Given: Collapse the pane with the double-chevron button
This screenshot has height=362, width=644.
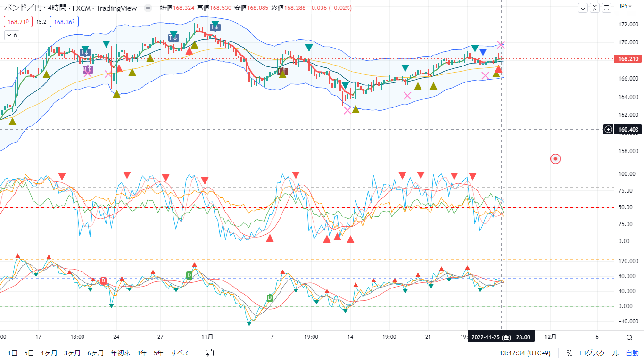Looking at the screenshot, I should [x=595, y=8].
